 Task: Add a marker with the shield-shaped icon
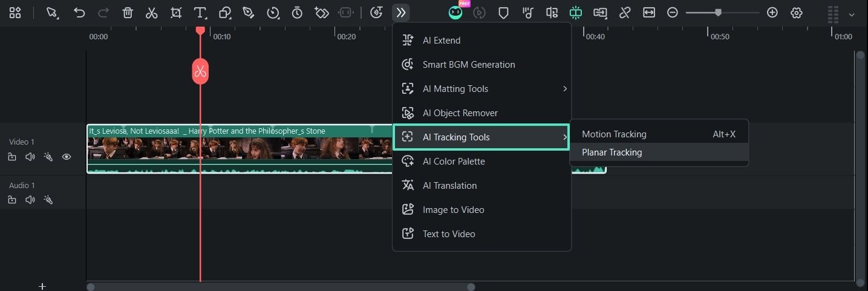(x=503, y=13)
